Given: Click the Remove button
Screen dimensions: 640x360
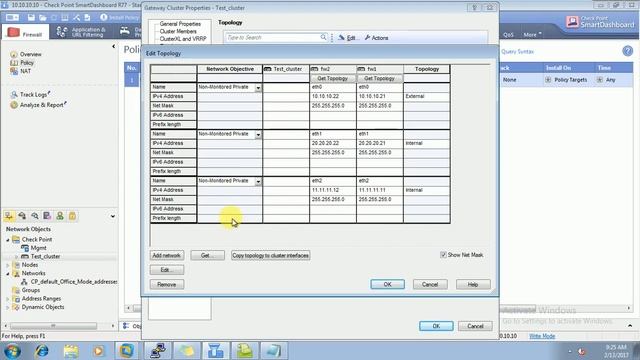Looking at the screenshot, I should (167, 284).
